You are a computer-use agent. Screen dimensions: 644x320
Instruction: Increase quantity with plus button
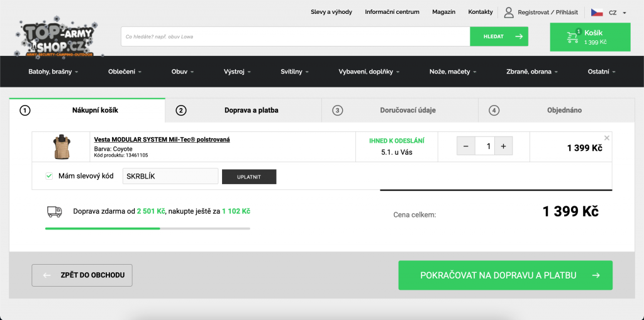click(504, 146)
